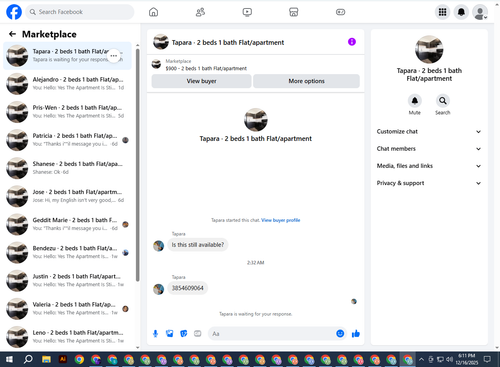Choose a GIF from the composer
Screen dimensions: 500x367
(x=198, y=334)
